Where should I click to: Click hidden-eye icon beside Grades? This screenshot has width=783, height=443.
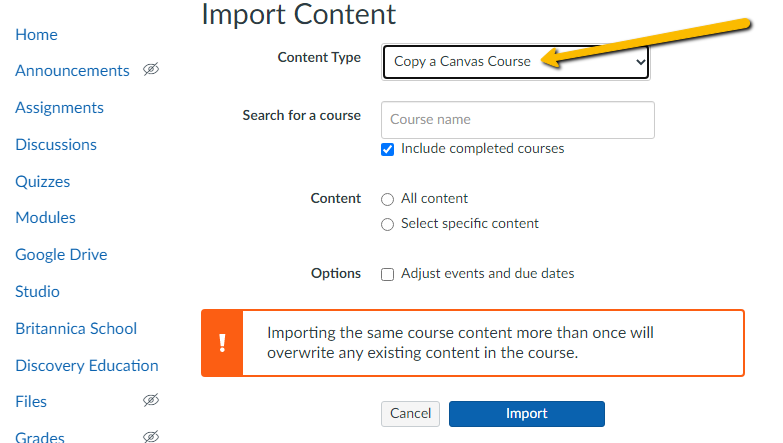click(x=151, y=436)
